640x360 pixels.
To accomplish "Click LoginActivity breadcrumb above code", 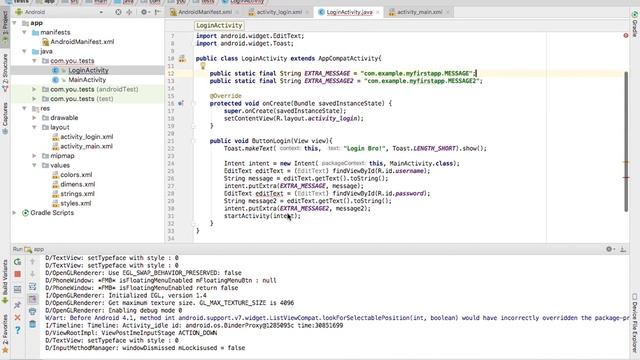I will click(x=219, y=25).
